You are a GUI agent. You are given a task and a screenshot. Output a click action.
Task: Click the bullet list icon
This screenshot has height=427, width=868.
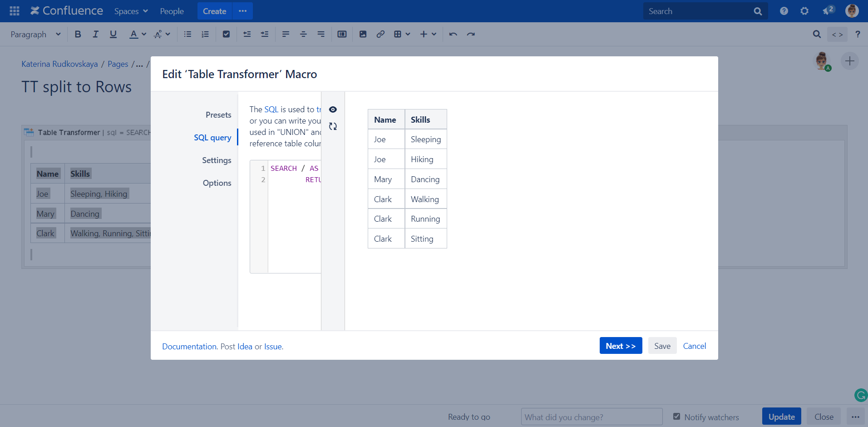tap(187, 34)
